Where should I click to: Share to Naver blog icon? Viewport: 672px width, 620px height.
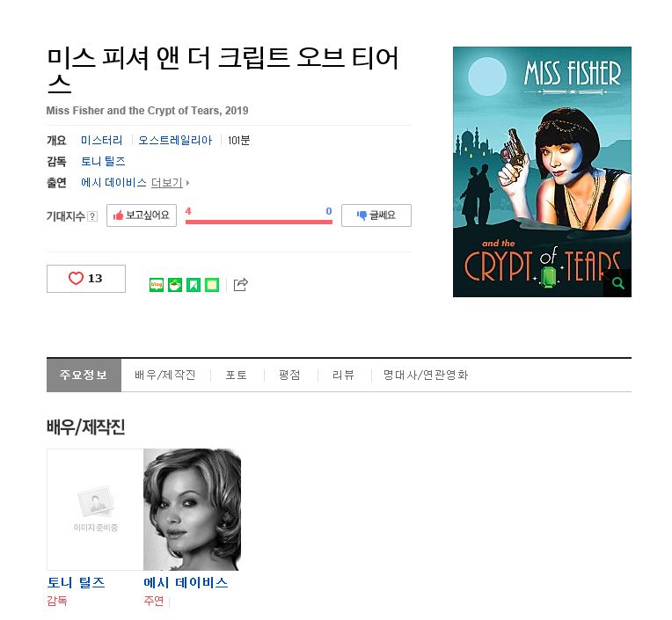coord(157,285)
